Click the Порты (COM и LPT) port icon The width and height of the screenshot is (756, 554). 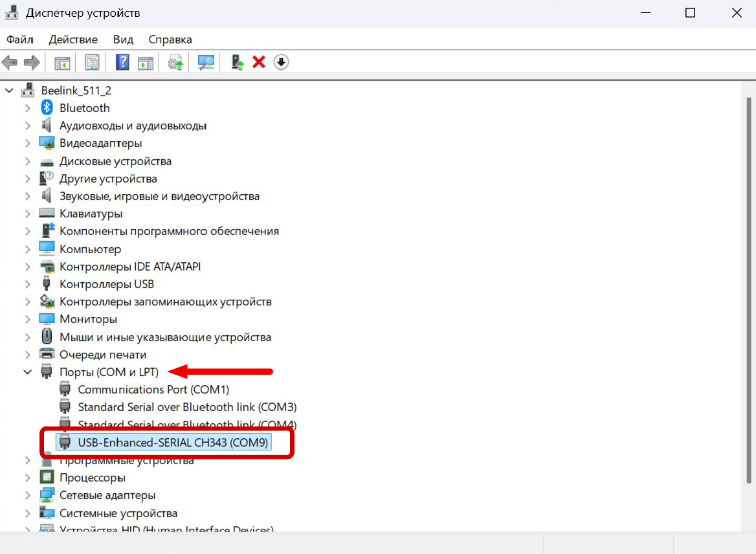pos(47,371)
